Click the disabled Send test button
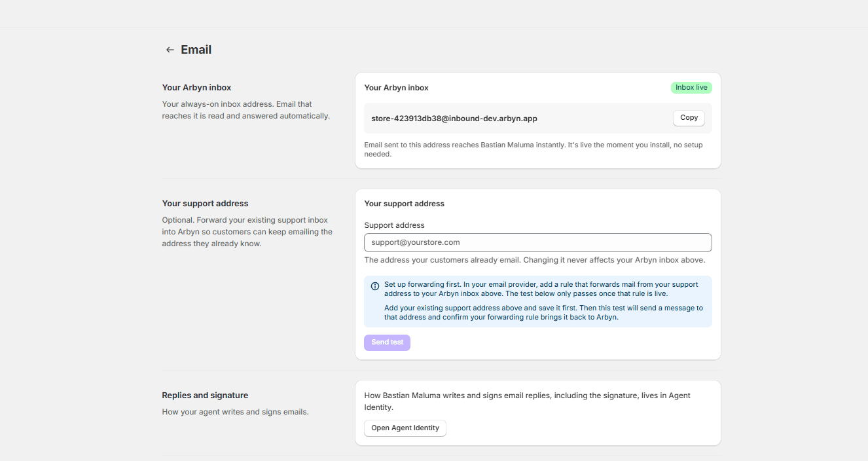The image size is (868, 461). [387, 342]
